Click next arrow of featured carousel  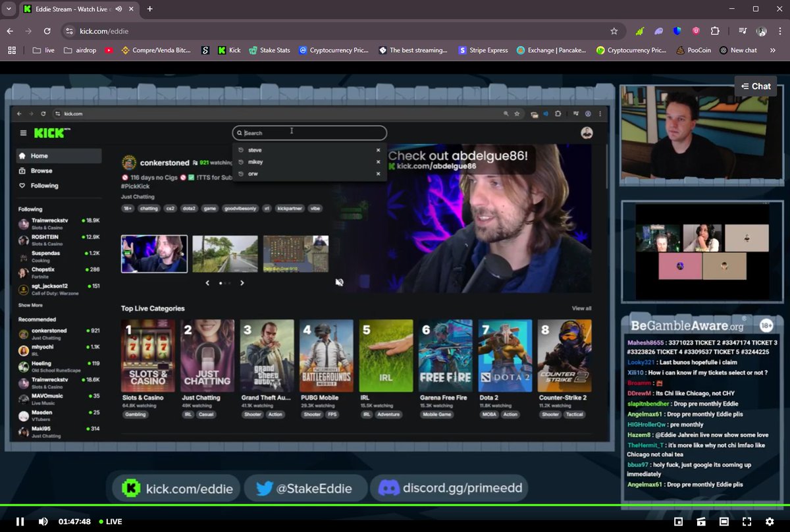[242, 283]
